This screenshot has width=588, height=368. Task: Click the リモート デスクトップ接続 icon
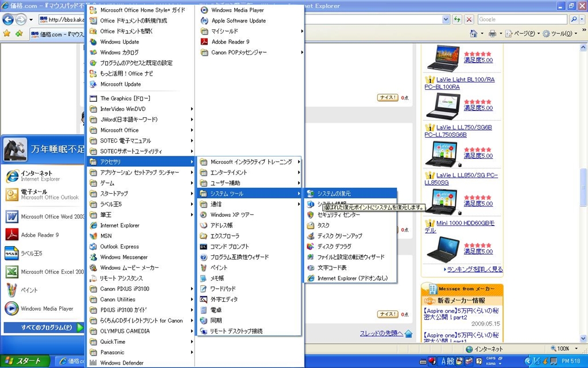tap(203, 331)
